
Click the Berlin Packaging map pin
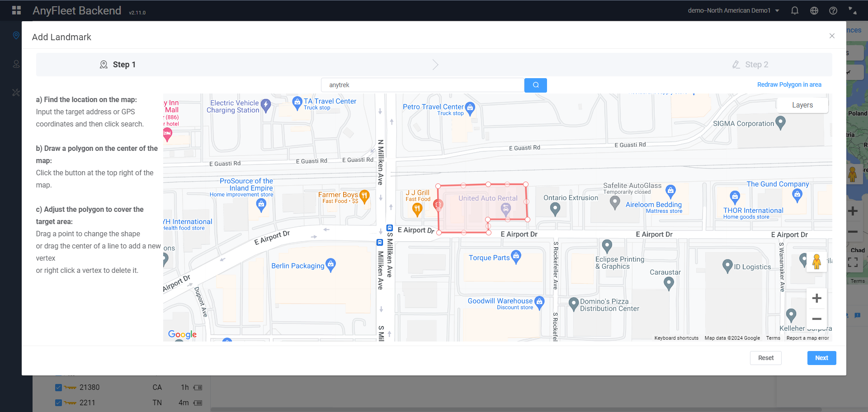pyautogui.click(x=330, y=265)
